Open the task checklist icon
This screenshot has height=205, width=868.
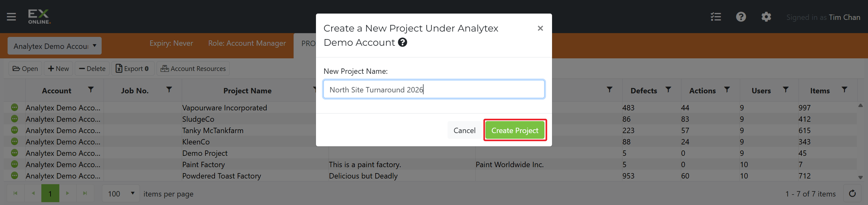tap(716, 17)
